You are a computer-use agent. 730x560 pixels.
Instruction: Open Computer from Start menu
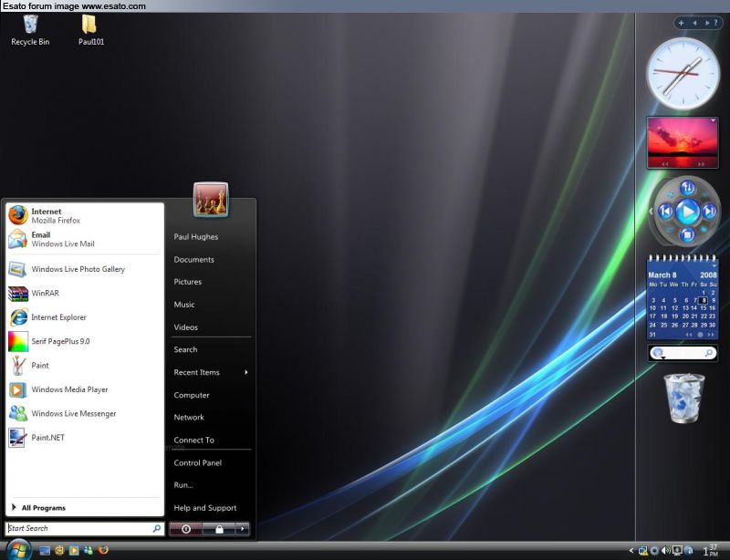[x=192, y=395]
